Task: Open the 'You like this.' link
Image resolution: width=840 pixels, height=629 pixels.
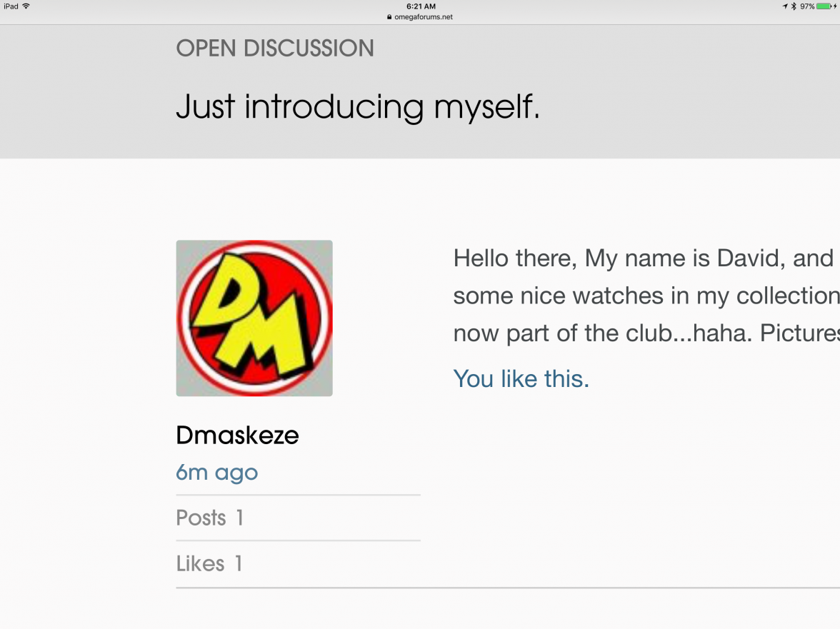Action: click(521, 378)
